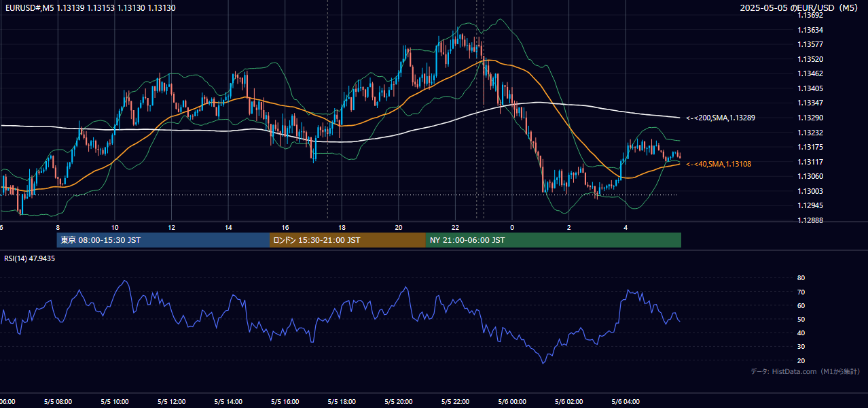Click the 5/5 16:00 bottom time label

[x=285, y=402]
